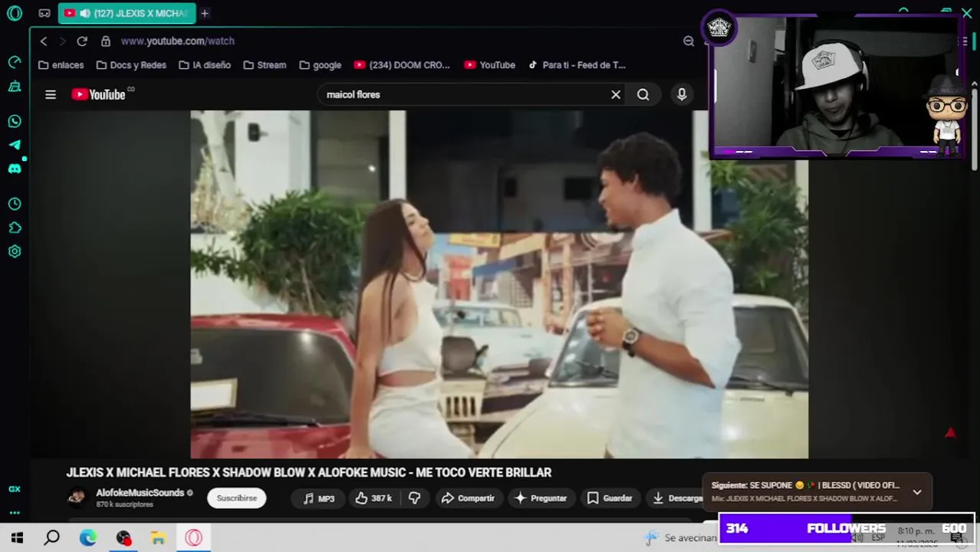The image size is (980, 552).
Task: Launch Microsoft Edge from taskbar
Action: pos(88,538)
